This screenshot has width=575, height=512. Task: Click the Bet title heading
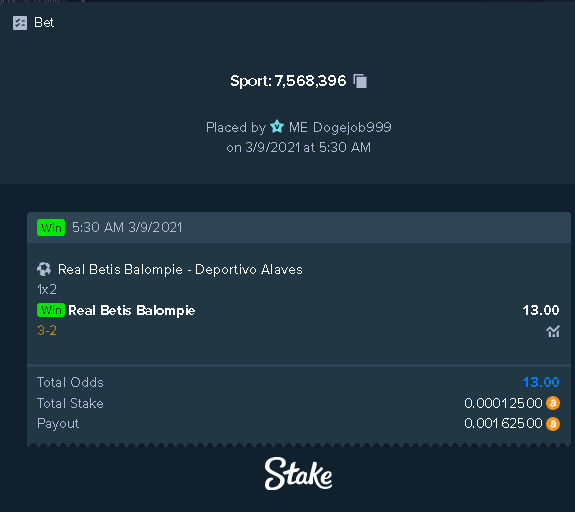click(x=44, y=23)
